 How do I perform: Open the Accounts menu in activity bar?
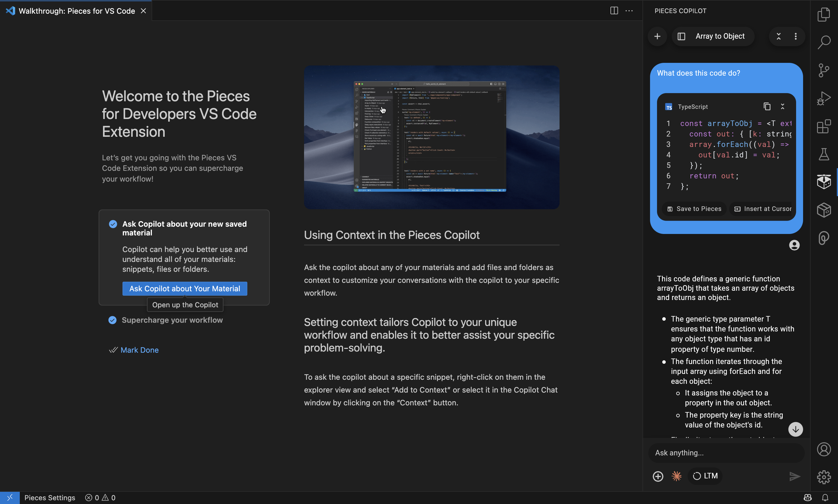[824, 449]
